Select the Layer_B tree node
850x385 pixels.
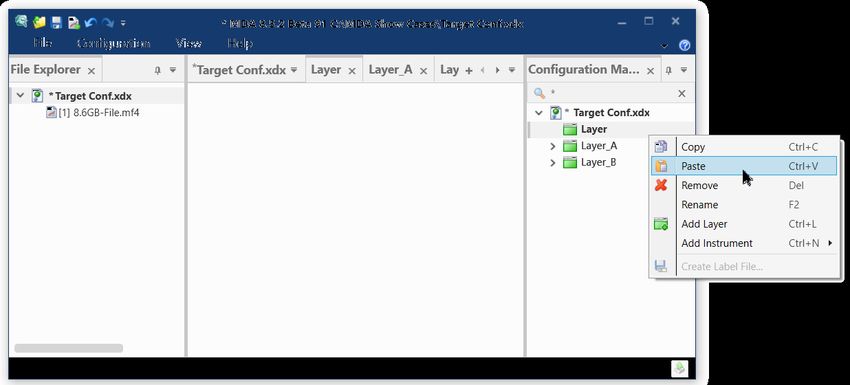click(x=598, y=162)
